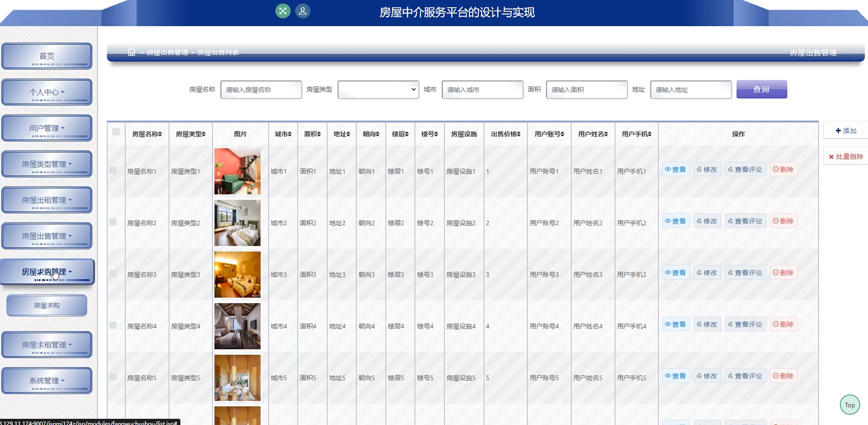Collapse the 房屋求购管理 sidebar menu
This screenshot has height=425, width=868.
pyautogui.click(x=47, y=272)
